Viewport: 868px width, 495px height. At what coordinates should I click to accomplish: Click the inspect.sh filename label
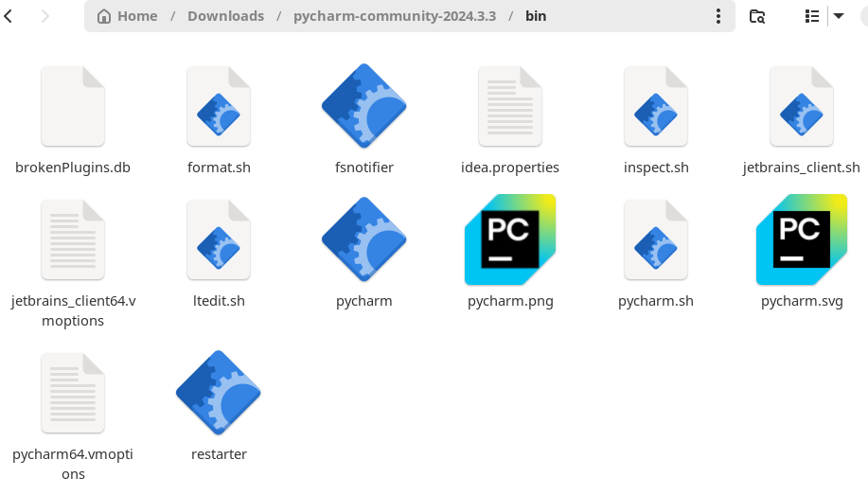pos(656,168)
